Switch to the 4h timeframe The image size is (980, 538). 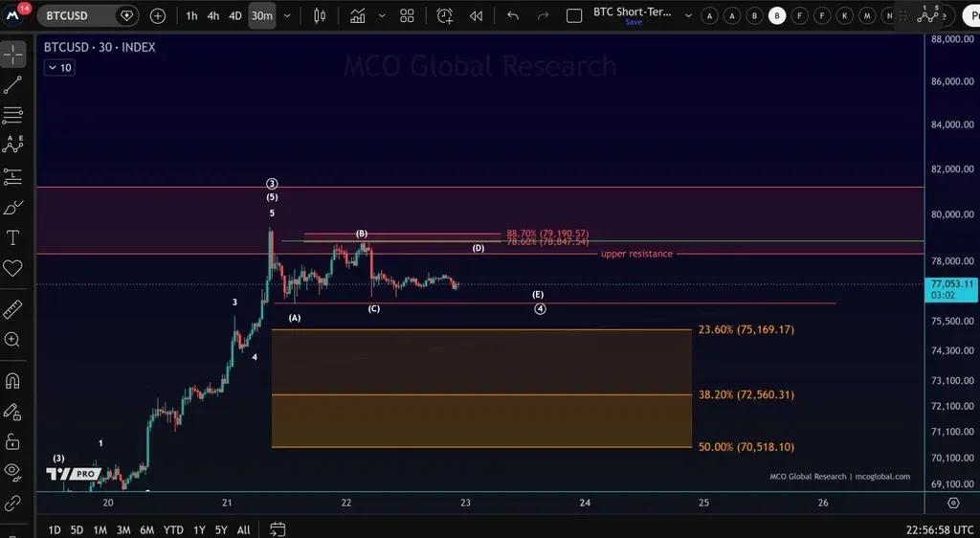point(213,15)
